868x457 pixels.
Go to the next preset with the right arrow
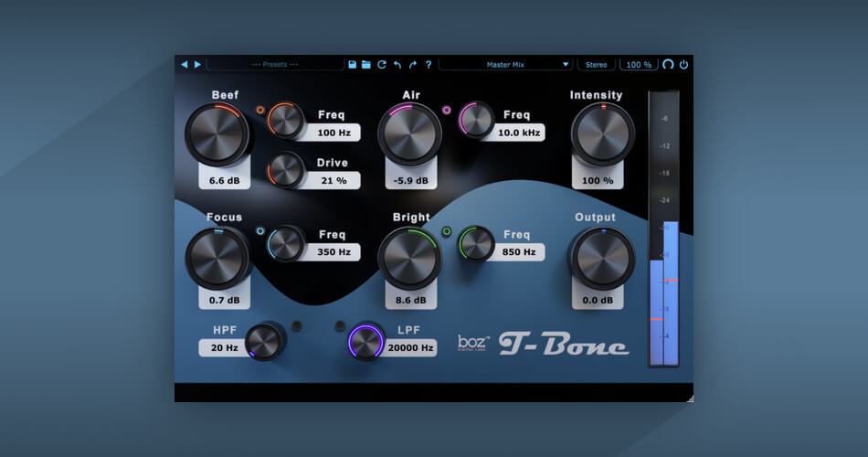[x=197, y=65]
